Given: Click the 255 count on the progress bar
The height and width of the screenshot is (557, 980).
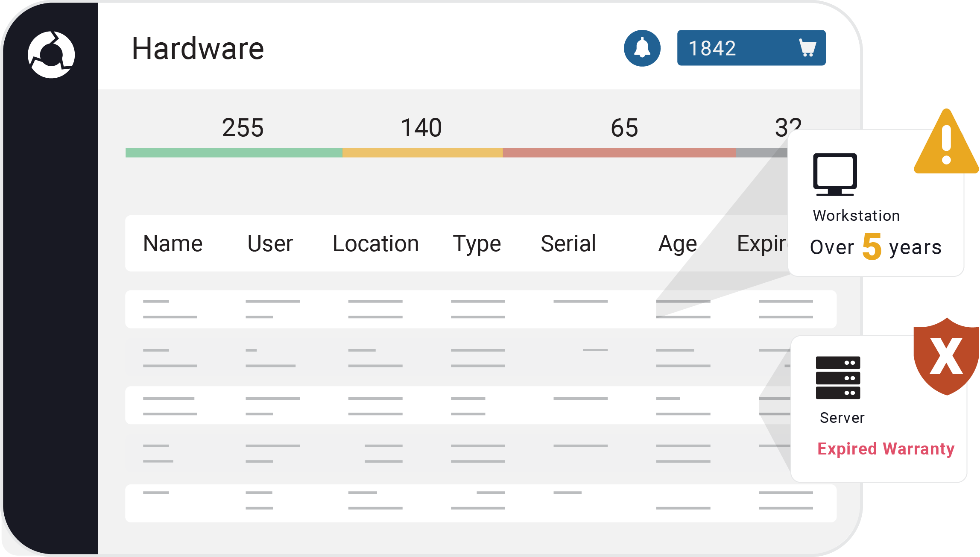Looking at the screenshot, I should click(x=243, y=127).
